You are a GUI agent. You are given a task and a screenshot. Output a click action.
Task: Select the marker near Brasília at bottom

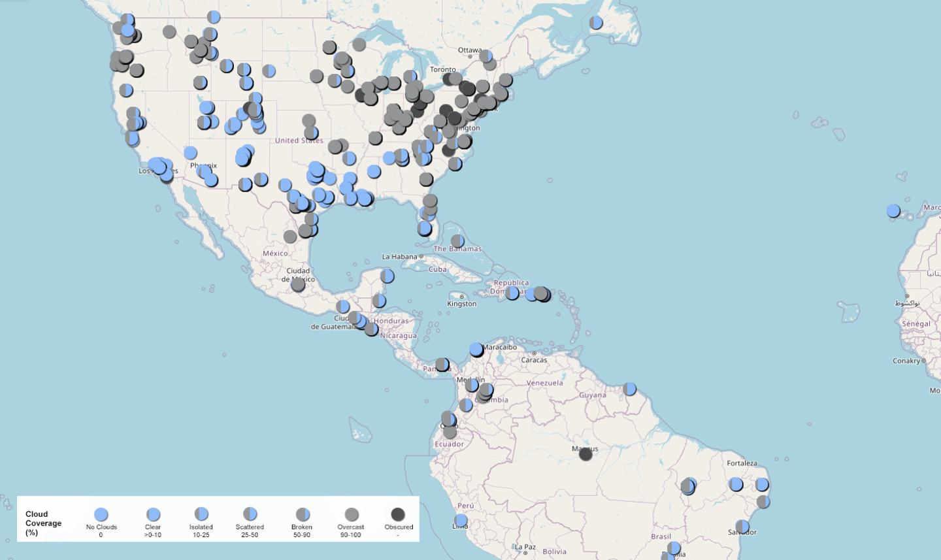pyautogui.click(x=674, y=548)
